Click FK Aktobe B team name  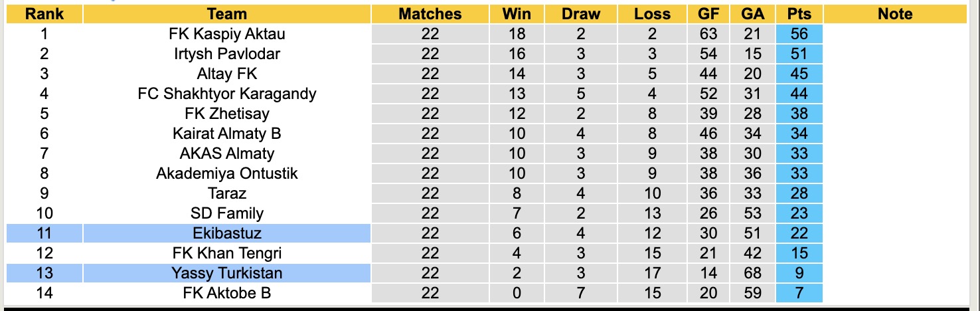coord(227,293)
